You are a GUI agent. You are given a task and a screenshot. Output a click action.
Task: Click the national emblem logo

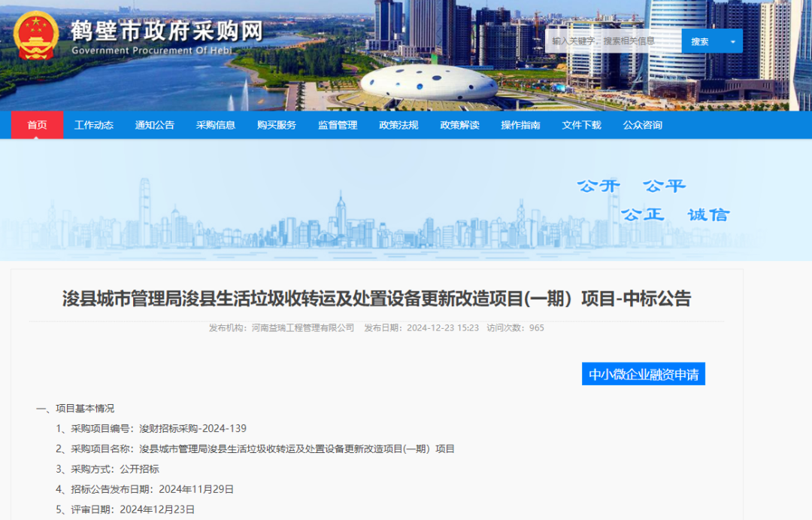click(x=36, y=35)
